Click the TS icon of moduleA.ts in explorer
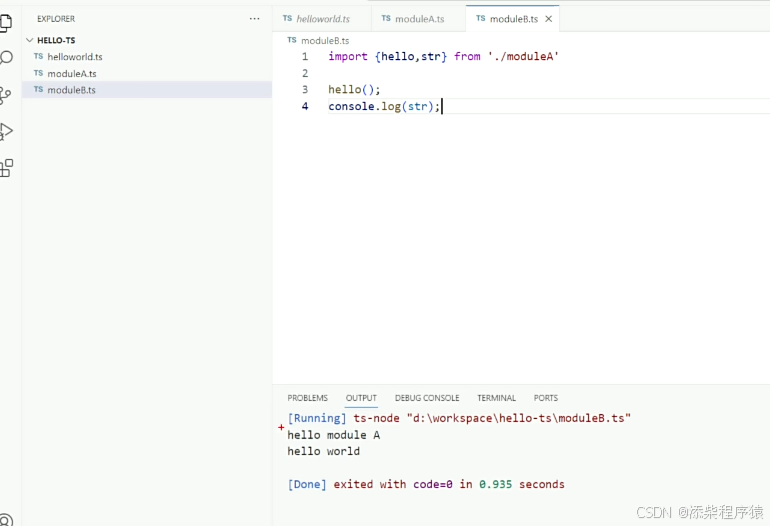The height and width of the screenshot is (526, 770). pos(38,73)
